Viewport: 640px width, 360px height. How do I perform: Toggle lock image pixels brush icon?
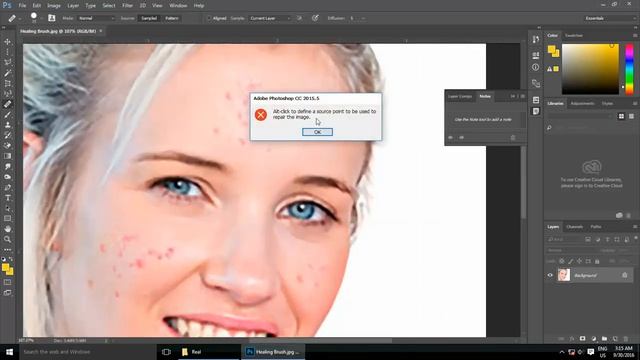(571, 261)
